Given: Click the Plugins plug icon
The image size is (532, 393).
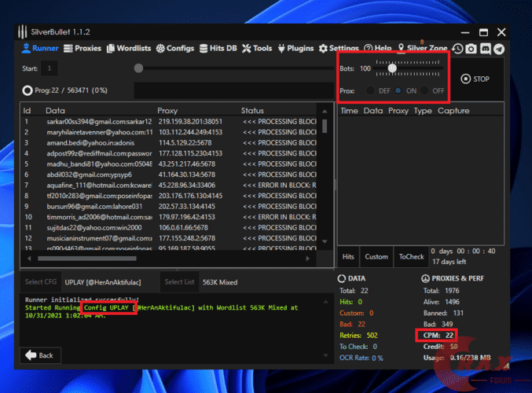Looking at the screenshot, I should coord(281,49).
